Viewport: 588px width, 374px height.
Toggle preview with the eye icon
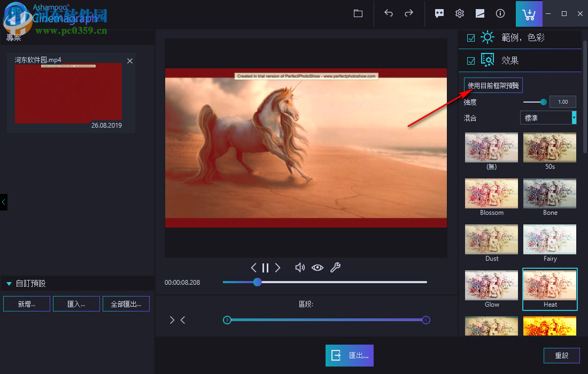pyautogui.click(x=318, y=268)
